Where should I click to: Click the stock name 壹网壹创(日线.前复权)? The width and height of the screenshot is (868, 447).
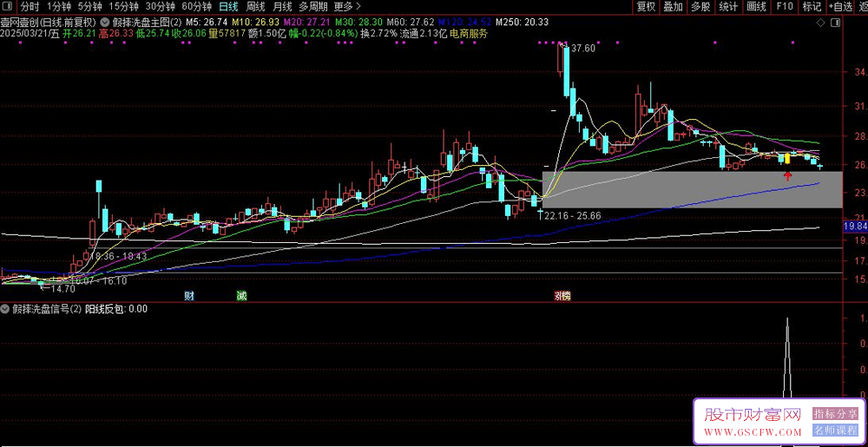[48, 23]
